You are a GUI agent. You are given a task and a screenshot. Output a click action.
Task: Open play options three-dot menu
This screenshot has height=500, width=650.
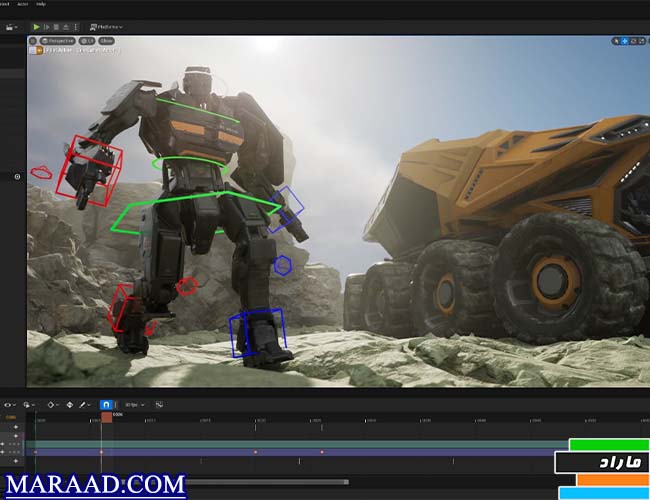point(75,27)
